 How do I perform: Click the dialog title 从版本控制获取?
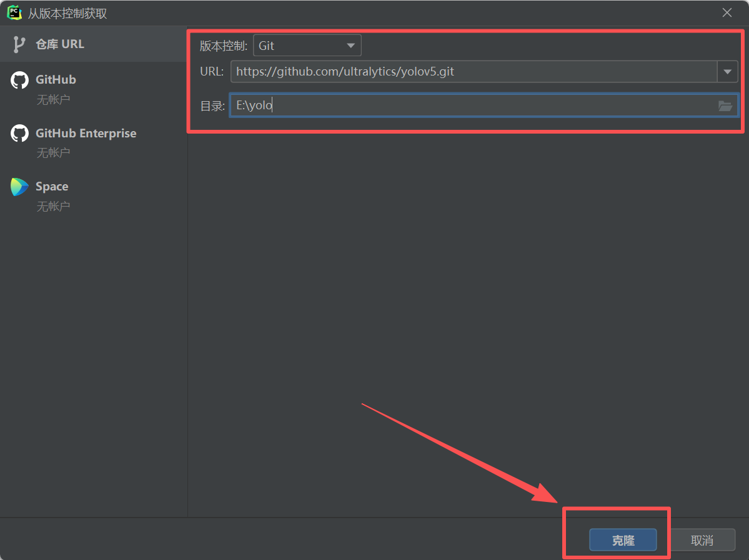tap(67, 13)
